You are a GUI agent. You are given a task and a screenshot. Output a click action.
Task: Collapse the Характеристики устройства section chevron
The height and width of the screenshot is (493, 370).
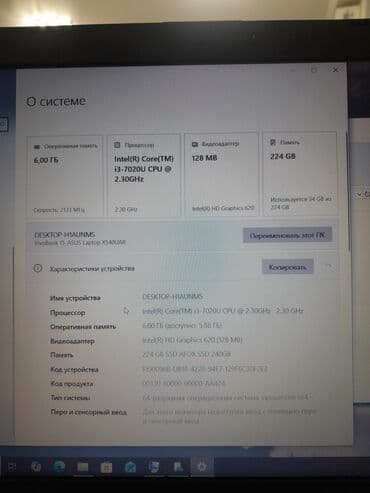pyautogui.click(x=328, y=266)
